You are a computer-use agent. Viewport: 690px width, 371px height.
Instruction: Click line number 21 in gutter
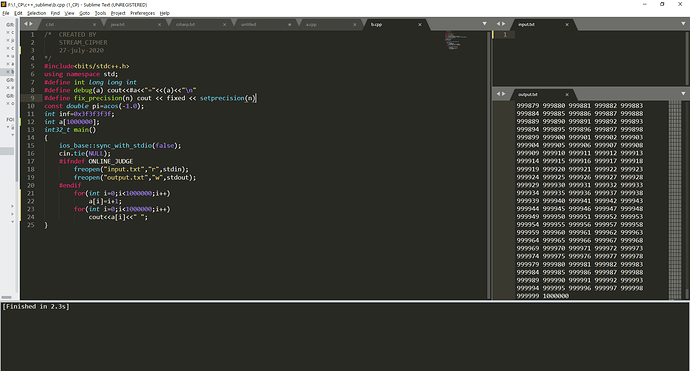[30, 193]
